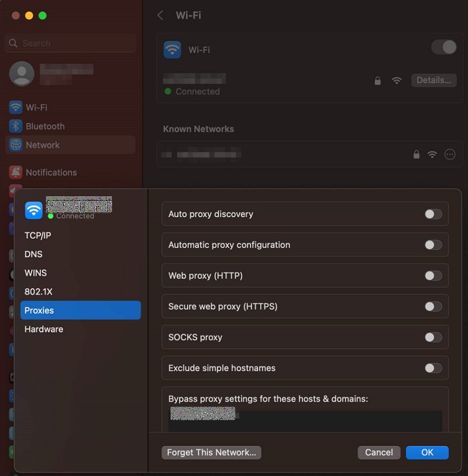Open the DNS settings tab
The height and width of the screenshot is (476, 468).
[x=33, y=254]
